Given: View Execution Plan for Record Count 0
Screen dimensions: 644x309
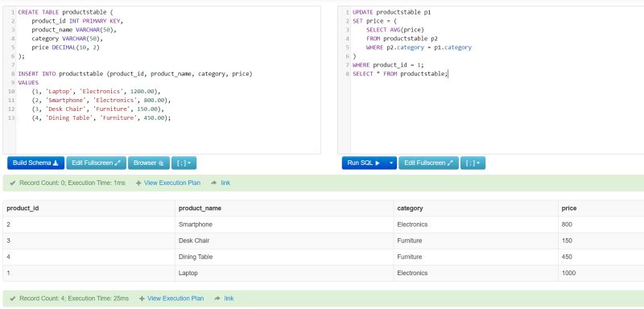Looking at the screenshot, I should click(x=172, y=183).
